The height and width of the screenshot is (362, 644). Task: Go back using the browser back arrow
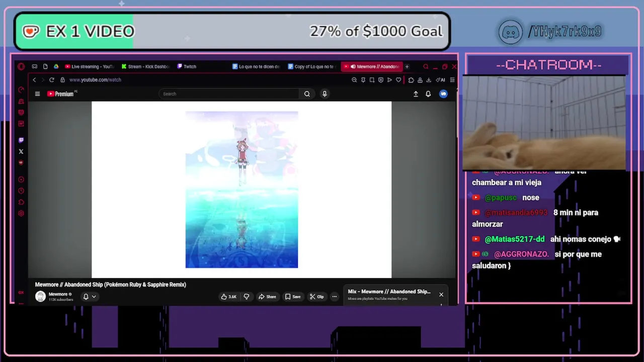(34, 80)
